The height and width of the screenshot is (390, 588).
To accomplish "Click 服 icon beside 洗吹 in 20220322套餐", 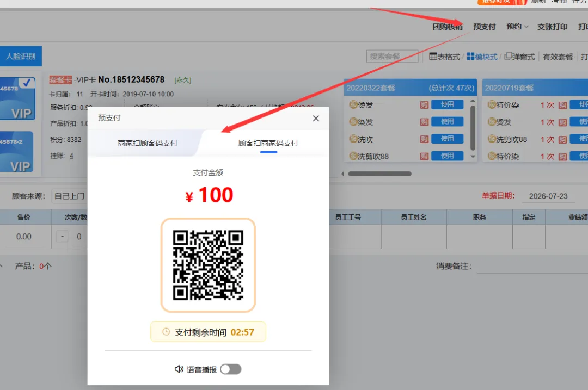I will (353, 139).
